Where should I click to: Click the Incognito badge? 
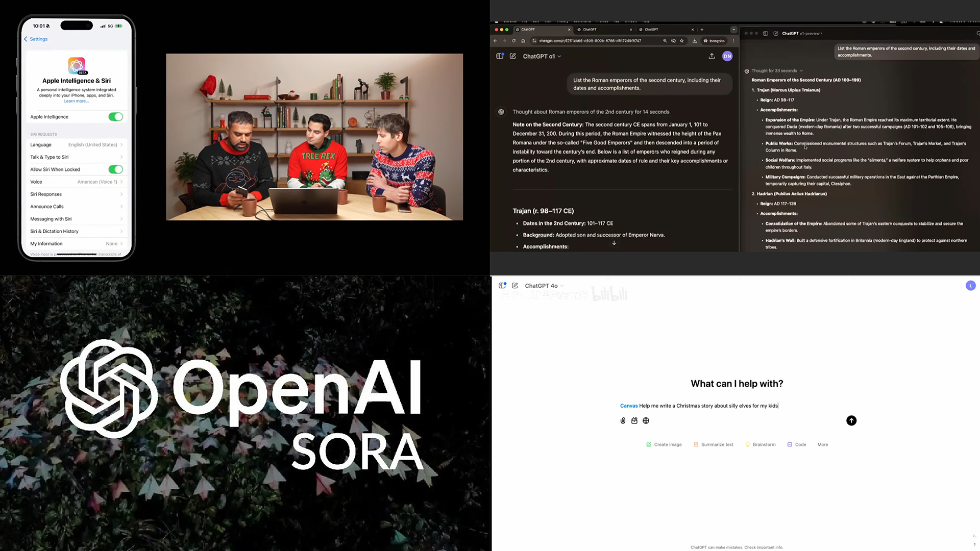pos(714,41)
